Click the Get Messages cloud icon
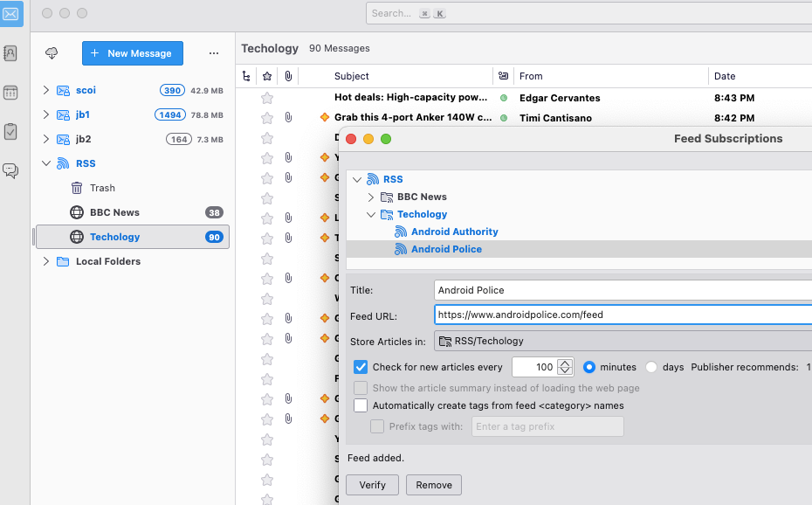This screenshot has width=812, height=505. click(x=52, y=52)
